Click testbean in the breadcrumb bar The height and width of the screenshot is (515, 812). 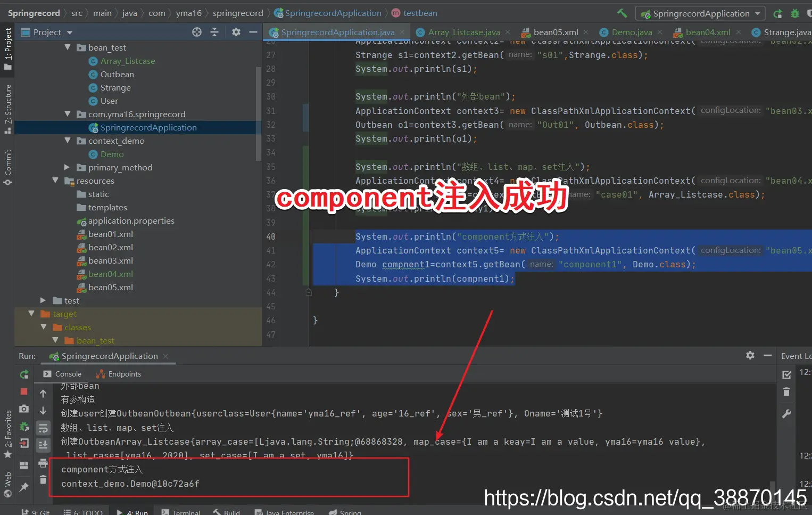(x=415, y=13)
